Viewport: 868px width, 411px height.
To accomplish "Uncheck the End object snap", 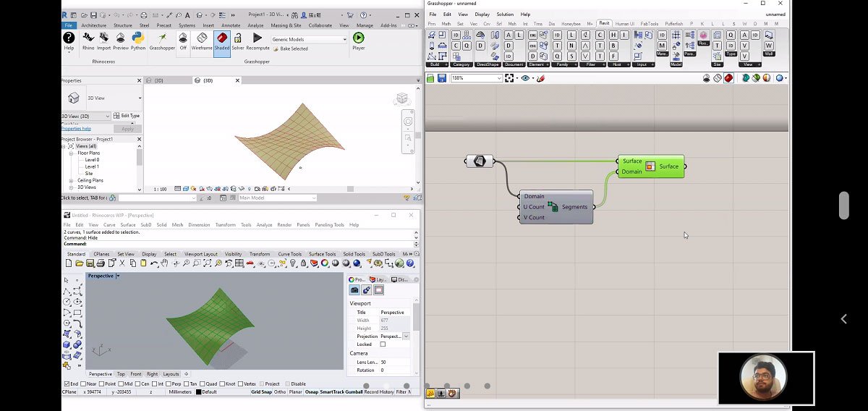I will [x=67, y=384].
